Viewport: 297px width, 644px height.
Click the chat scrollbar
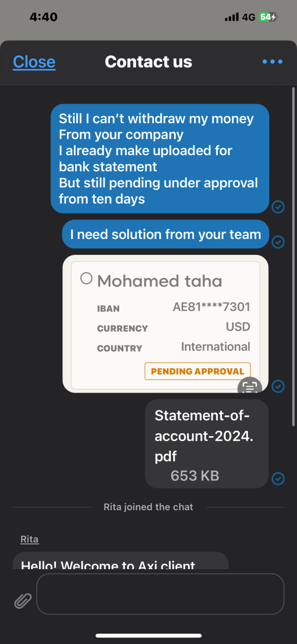(295, 258)
